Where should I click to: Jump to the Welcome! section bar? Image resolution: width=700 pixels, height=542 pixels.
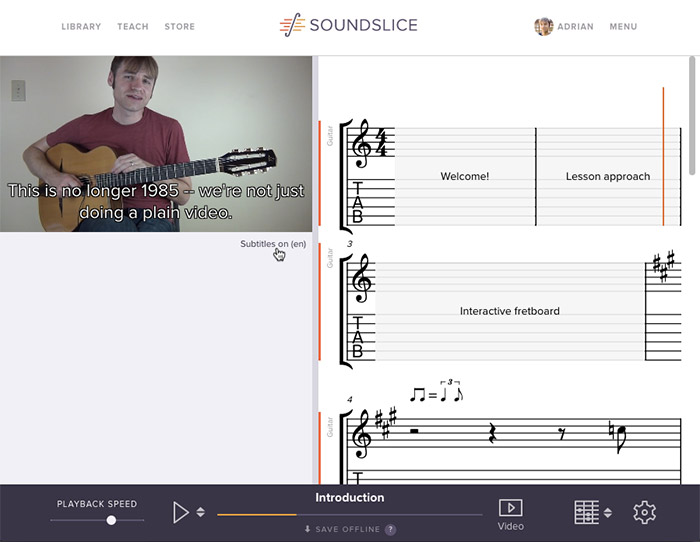465,176
